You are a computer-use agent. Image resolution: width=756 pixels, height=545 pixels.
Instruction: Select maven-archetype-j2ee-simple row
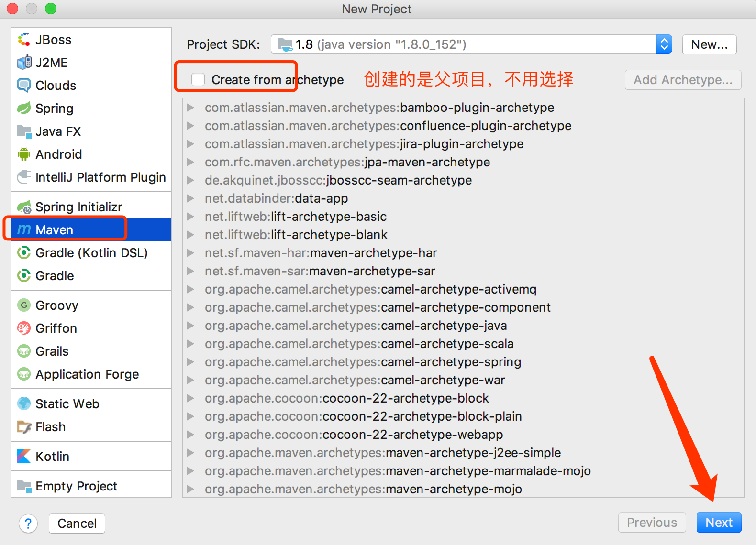[x=463, y=453]
